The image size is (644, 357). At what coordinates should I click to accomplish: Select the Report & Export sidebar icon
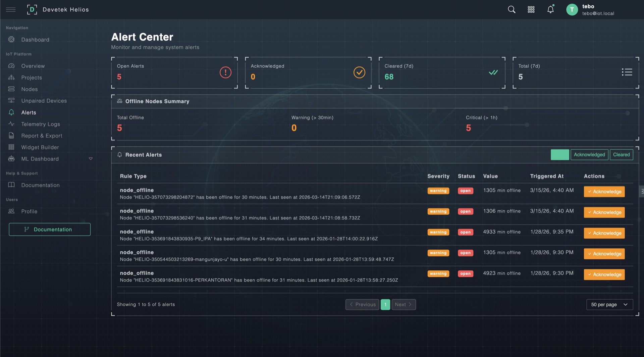click(x=11, y=136)
